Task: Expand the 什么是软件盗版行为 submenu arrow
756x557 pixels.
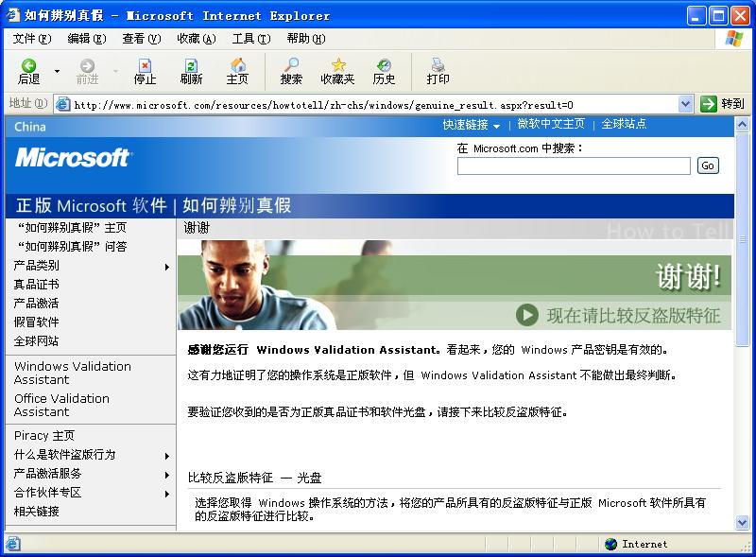Action: 167,456
